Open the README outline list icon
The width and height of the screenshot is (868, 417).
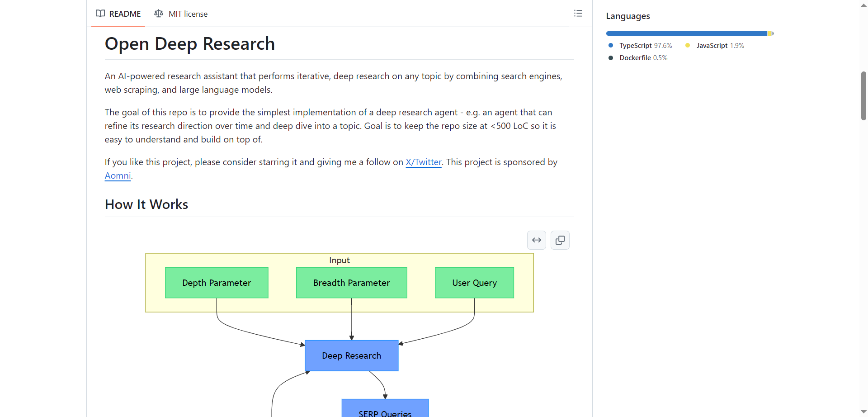[578, 13]
